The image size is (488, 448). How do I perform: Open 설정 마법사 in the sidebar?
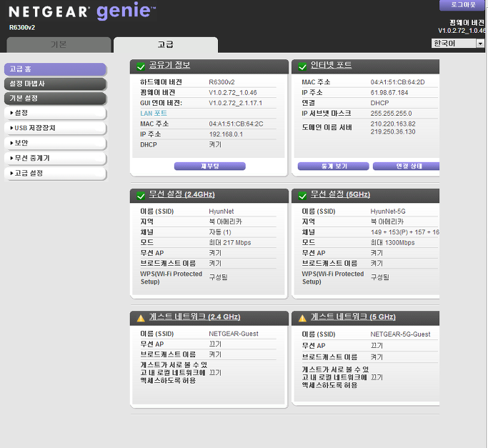[56, 84]
